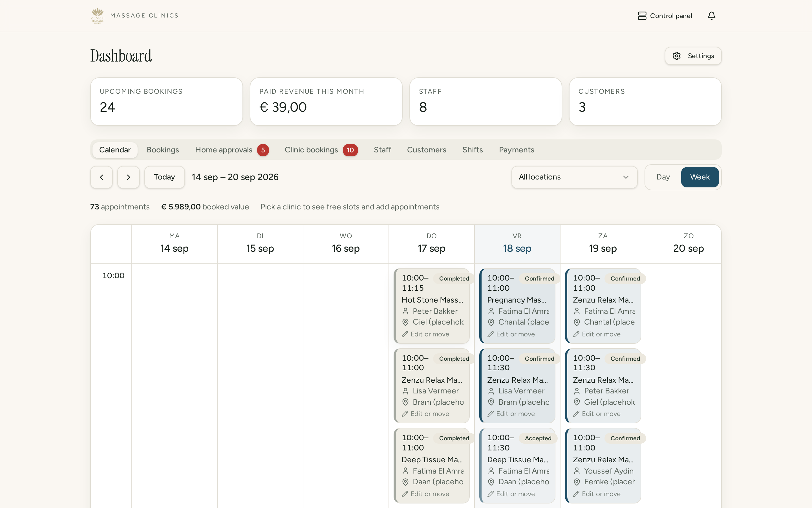Click the 10:00 time row label
The width and height of the screenshot is (812, 508).
[113, 276]
